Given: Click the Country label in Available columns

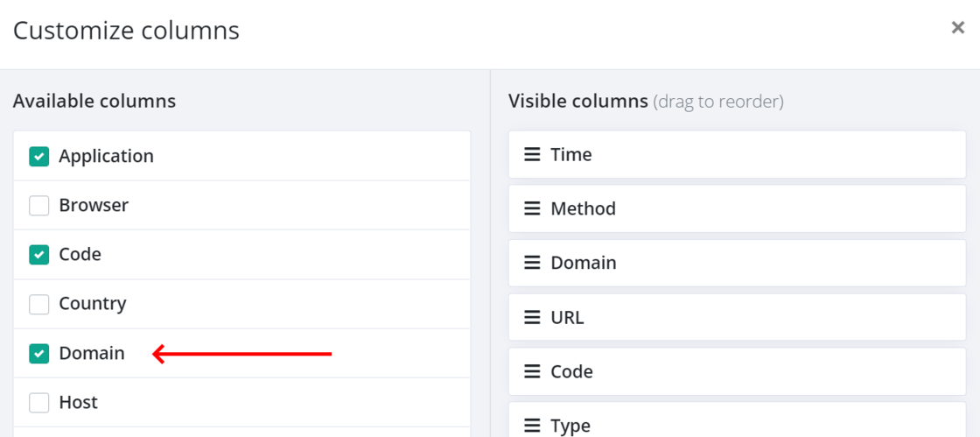Looking at the screenshot, I should (93, 304).
